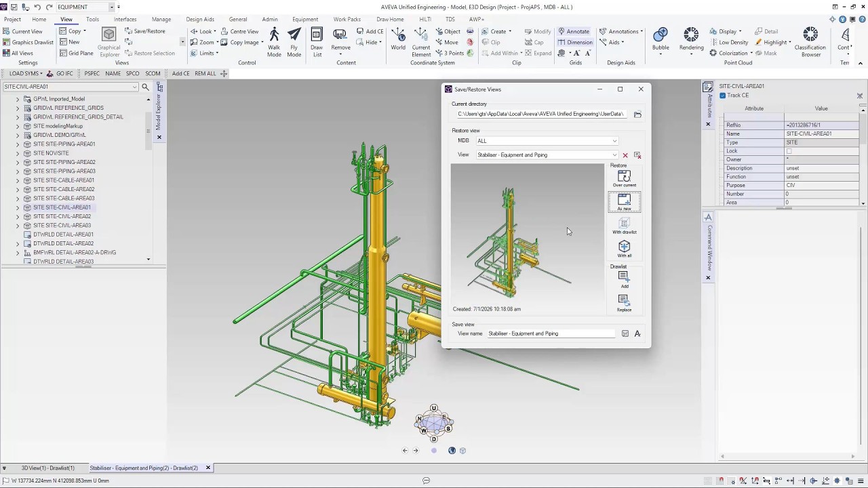Click Current View in Settings

pyautogui.click(x=22, y=31)
